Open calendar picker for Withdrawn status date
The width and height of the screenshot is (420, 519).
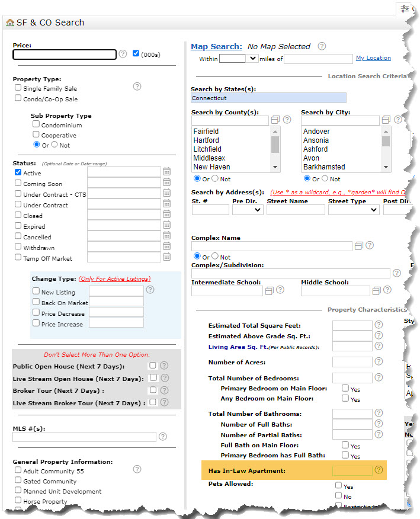tap(167, 246)
